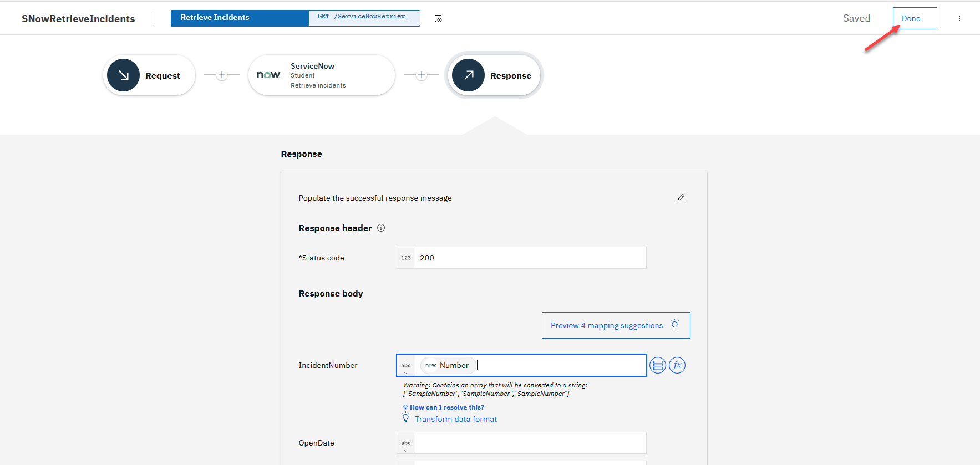980x465 pixels.
Task: Open the insert mapping icon for IncidentNumber
Action: coord(657,365)
